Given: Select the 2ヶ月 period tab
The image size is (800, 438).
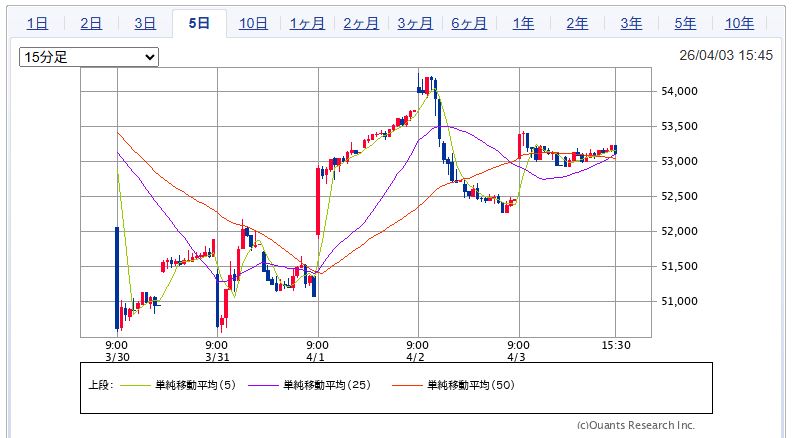Looking at the screenshot, I should pos(361,23).
